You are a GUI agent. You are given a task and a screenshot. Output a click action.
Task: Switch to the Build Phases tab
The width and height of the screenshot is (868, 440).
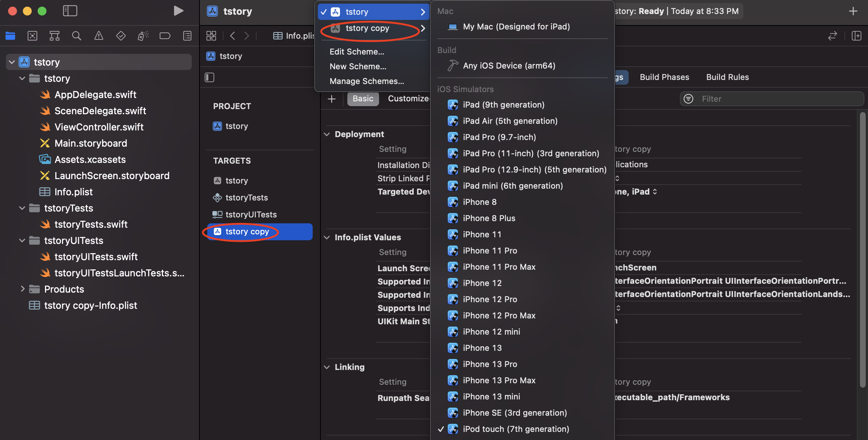[x=664, y=77]
